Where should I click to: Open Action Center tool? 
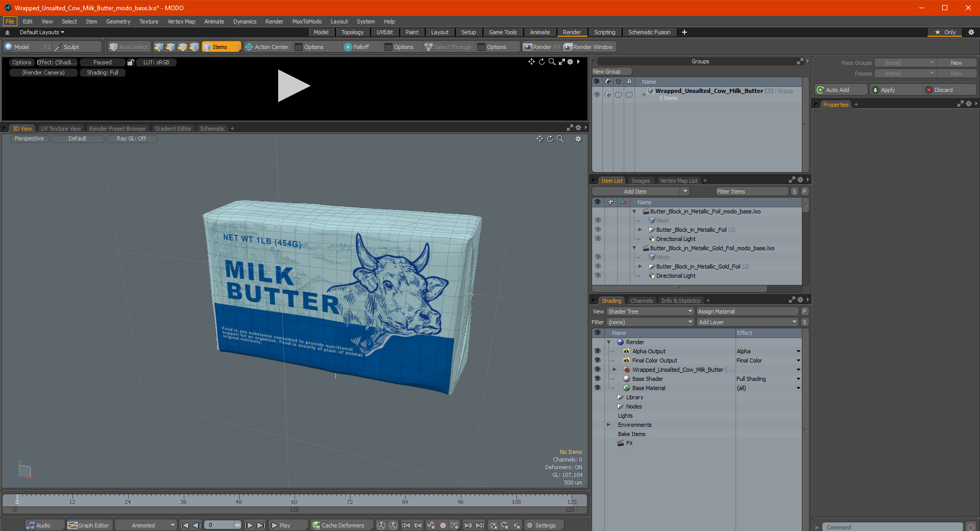coord(267,47)
